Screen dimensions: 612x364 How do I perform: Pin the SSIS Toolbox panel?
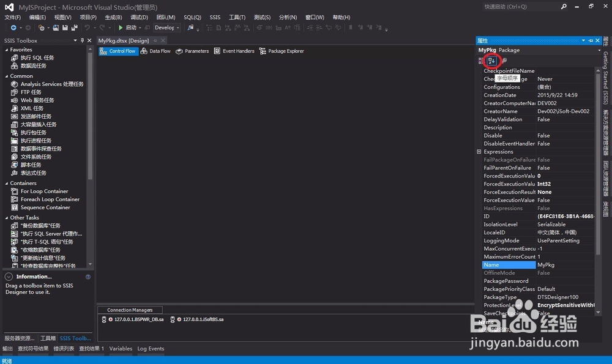[82, 40]
